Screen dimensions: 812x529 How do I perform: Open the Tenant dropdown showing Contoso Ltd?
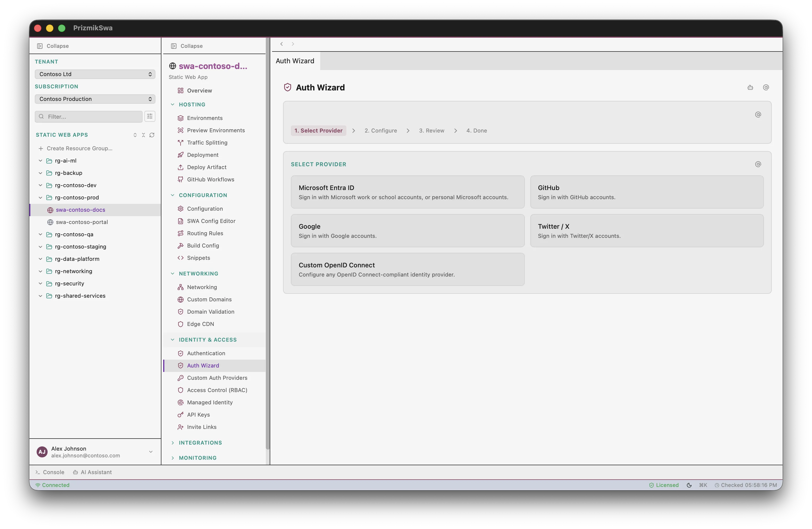pos(95,74)
